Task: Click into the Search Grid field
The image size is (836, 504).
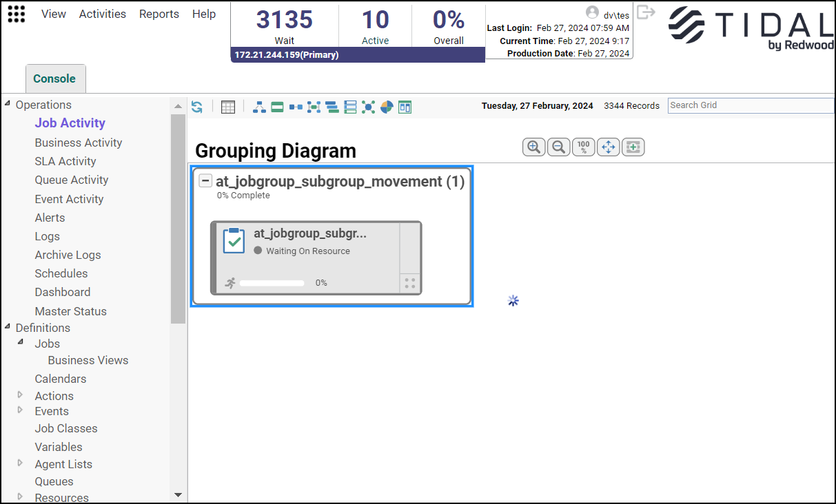Action: point(750,105)
